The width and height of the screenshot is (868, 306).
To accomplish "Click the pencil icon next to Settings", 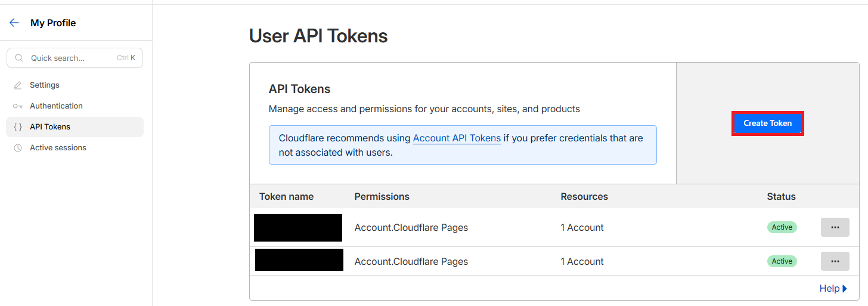I will [x=18, y=85].
